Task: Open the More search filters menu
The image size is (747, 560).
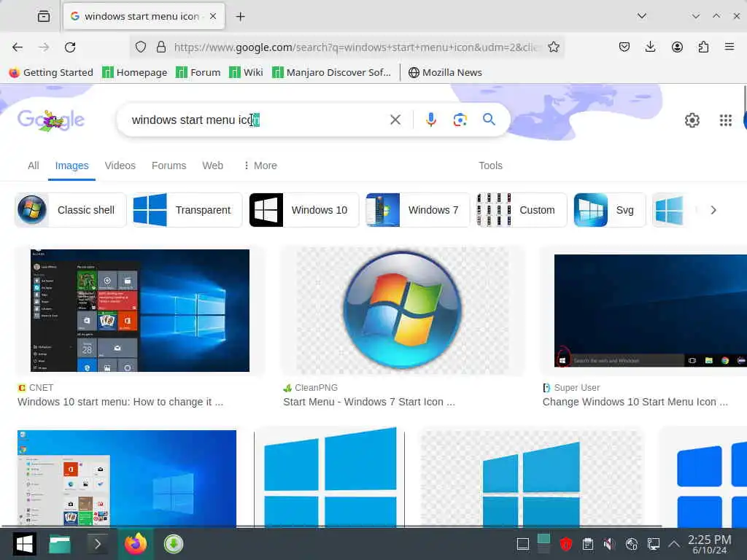Action: pos(260,166)
